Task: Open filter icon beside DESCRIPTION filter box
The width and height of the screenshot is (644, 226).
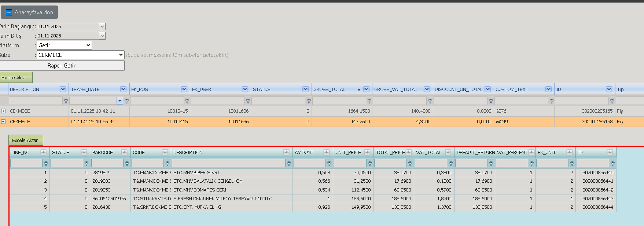Action: coord(66,101)
